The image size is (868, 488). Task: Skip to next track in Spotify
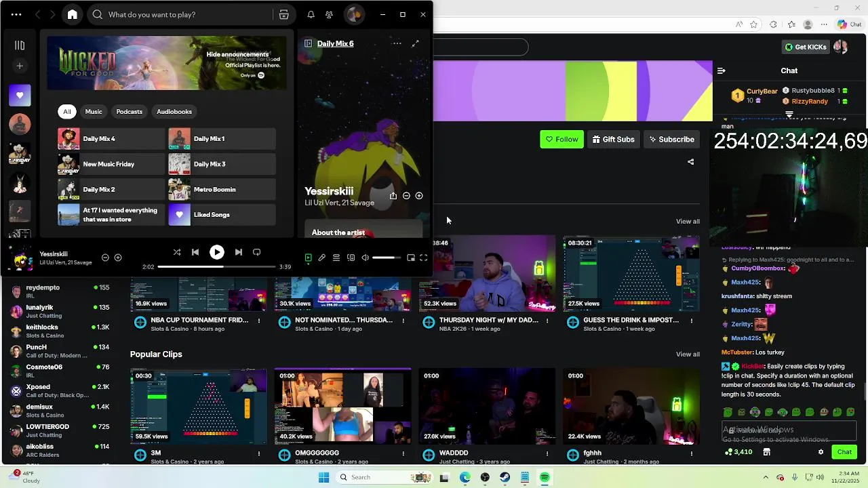[238, 252]
